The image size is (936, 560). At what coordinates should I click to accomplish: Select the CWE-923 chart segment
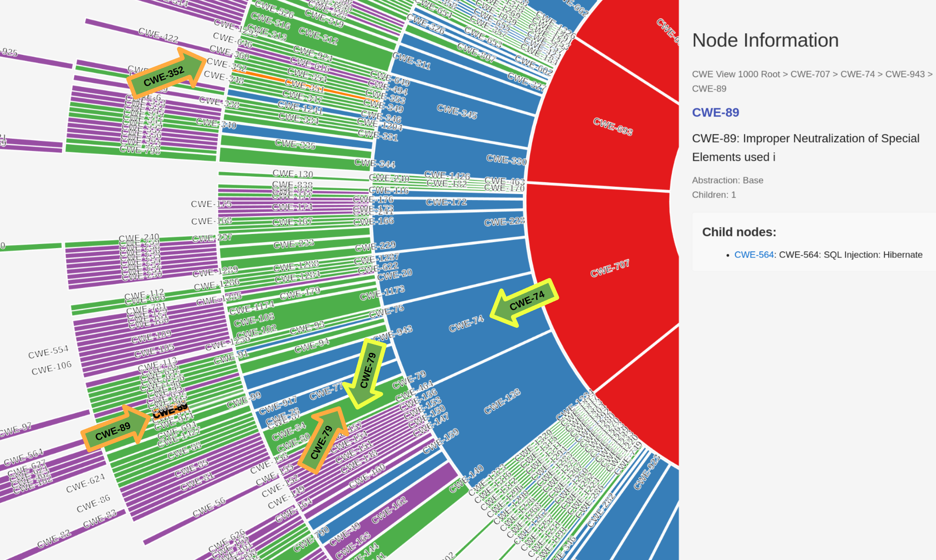646,473
